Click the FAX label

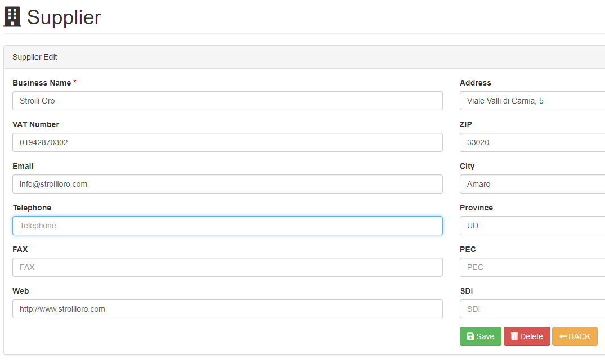[x=20, y=249]
